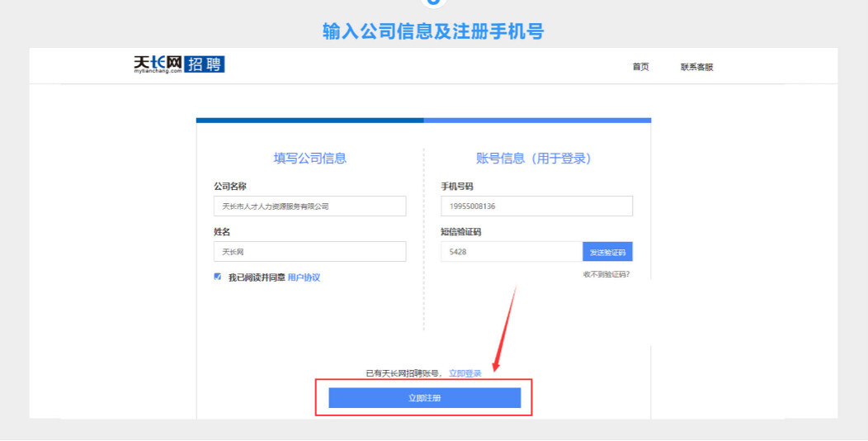Open the 首页 navigation item
This screenshot has width=868, height=441.
640,67
